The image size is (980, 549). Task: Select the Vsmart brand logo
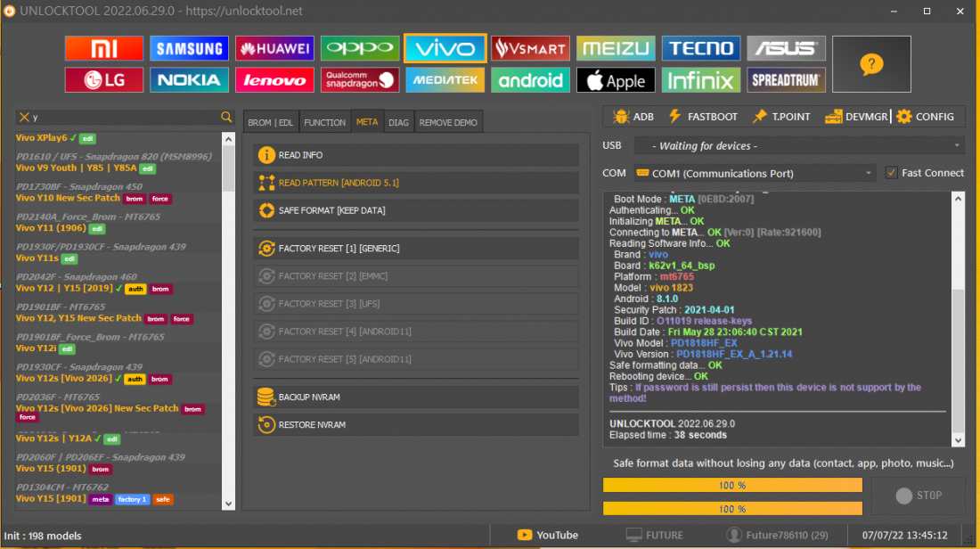tap(531, 48)
